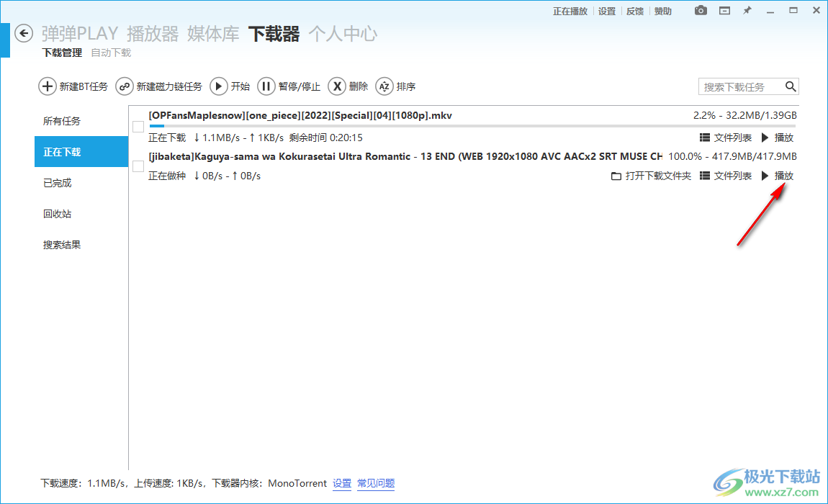The width and height of the screenshot is (828, 504).
Task: Check the Kaguya-sama task checkbox
Action: 138,166
